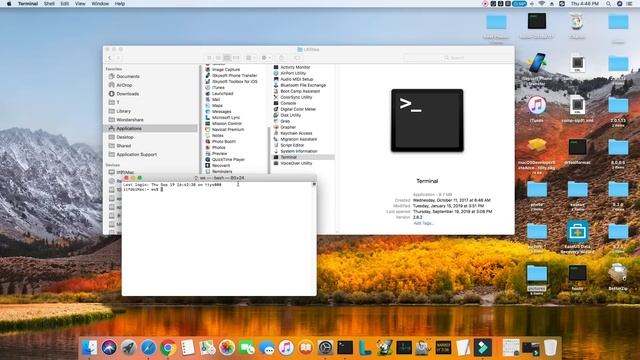Screen dimensions: 640x360
Task: Open Safari from the Dock
Action: (x=149, y=348)
